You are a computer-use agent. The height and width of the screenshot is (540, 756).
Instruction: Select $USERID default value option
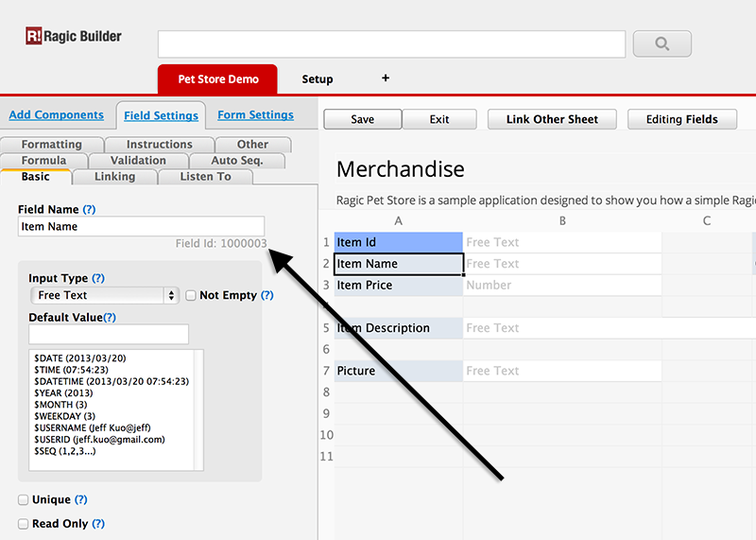click(99, 439)
